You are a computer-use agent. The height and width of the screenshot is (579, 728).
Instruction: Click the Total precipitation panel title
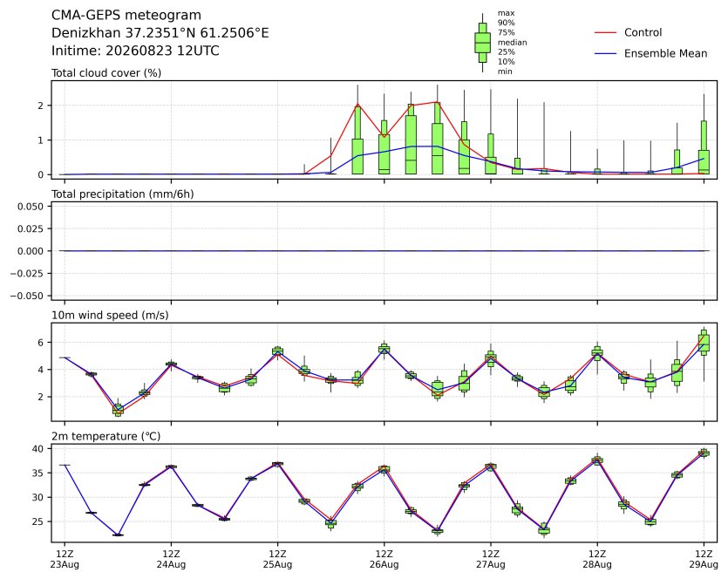pos(123,194)
